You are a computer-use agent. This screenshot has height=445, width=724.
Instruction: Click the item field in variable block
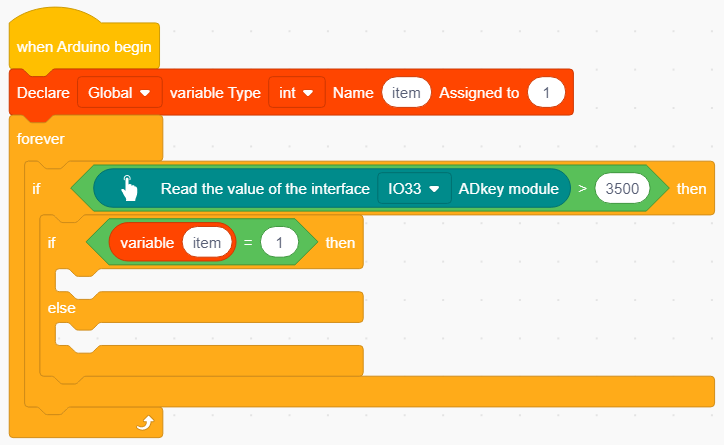207,242
